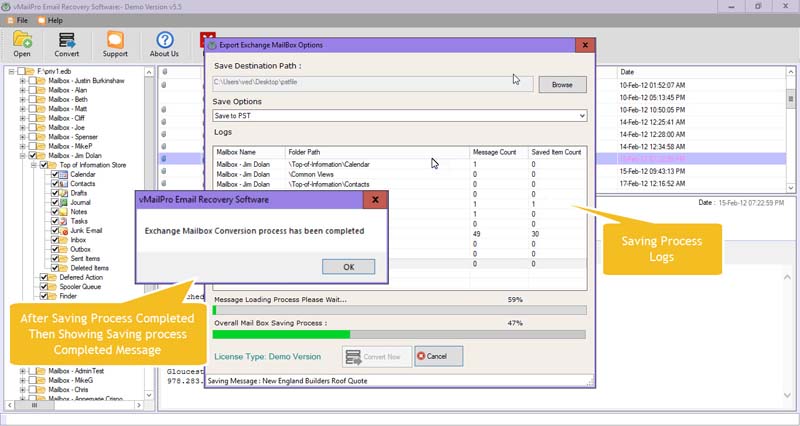This screenshot has width=800, height=426.
Task: Click the Mailbox - Jim Dolan folder icon
Action: (41, 156)
